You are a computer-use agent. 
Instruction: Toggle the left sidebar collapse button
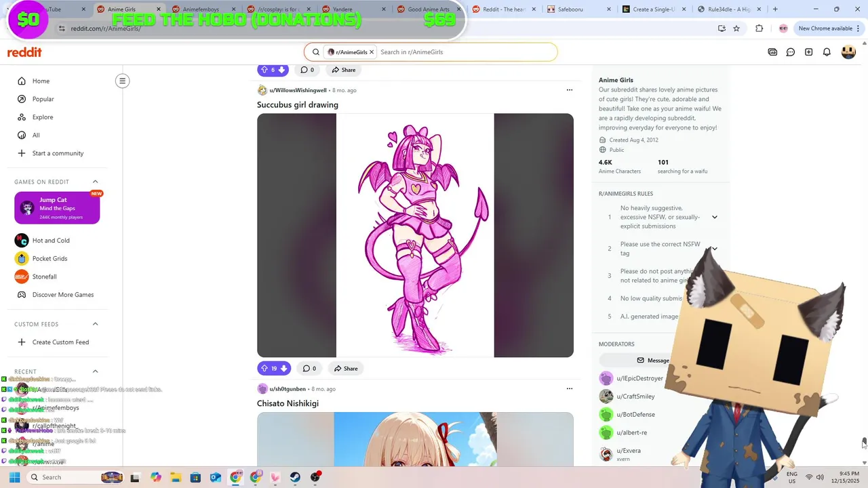(122, 81)
